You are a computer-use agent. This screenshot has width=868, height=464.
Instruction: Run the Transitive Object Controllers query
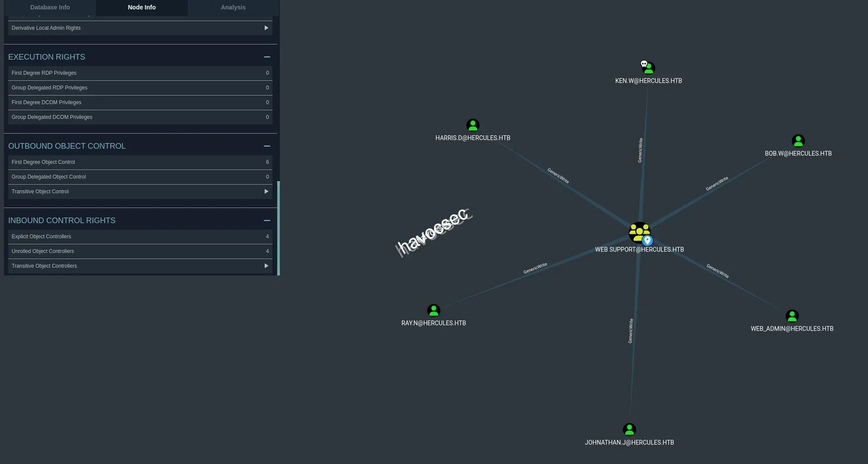click(140, 266)
